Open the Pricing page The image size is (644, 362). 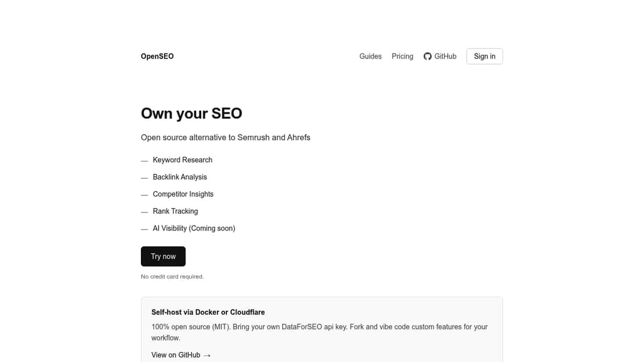click(x=402, y=56)
